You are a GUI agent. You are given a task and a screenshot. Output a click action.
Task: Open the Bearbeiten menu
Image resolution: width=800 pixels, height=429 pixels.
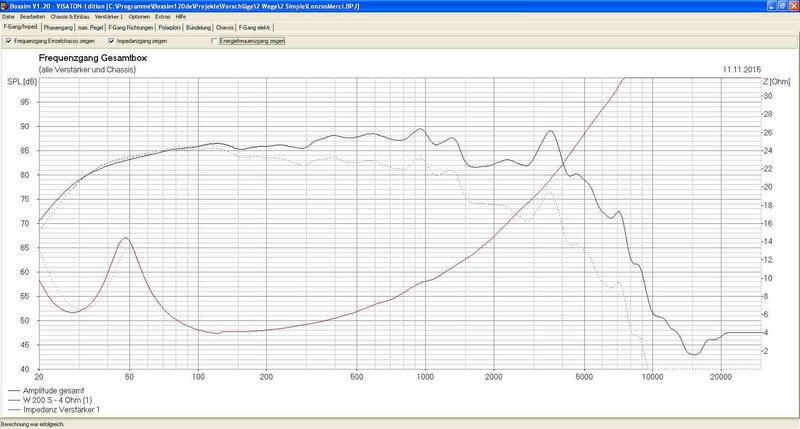[x=32, y=18]
